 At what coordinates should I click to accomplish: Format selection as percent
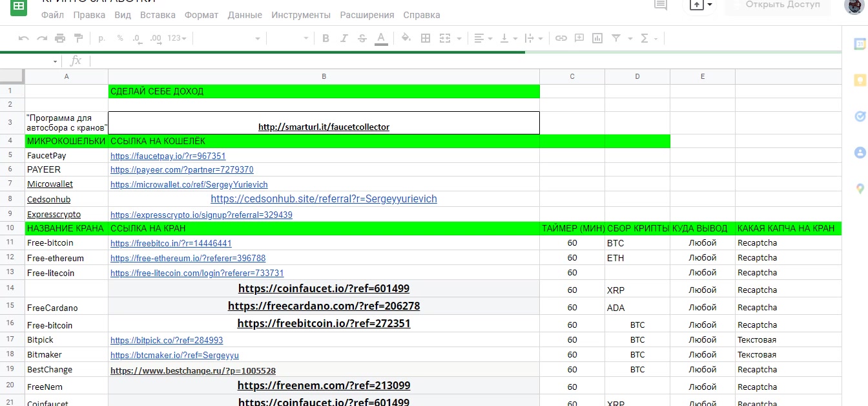pyautogui.click(x=120, y=39)
